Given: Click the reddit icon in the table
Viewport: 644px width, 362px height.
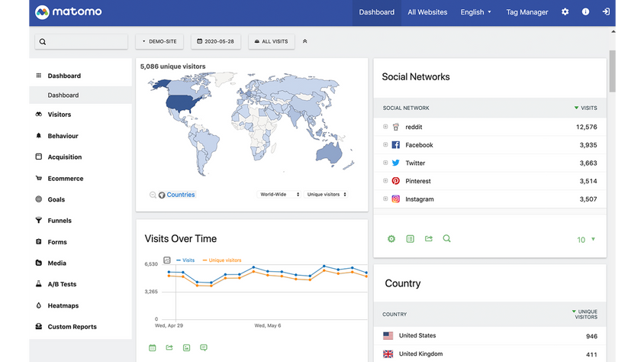Looking at the screenshot, I should pos(395,127).
